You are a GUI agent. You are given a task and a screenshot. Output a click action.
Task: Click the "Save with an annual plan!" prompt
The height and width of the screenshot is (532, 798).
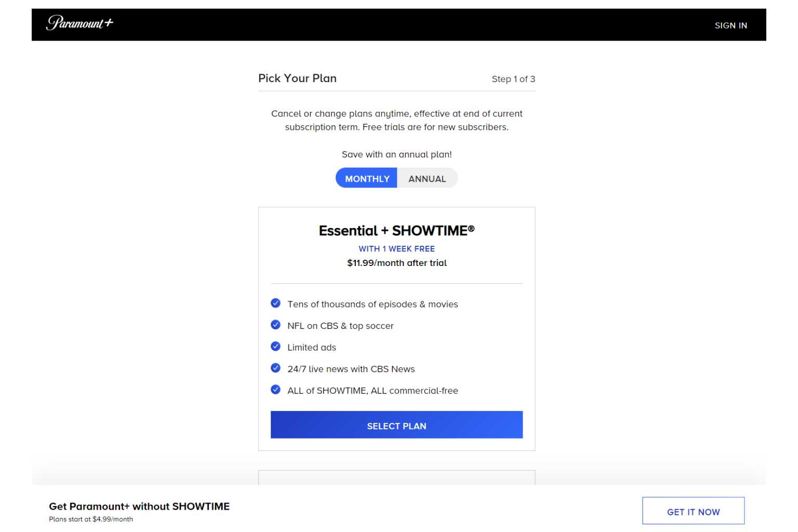[396, 154]
